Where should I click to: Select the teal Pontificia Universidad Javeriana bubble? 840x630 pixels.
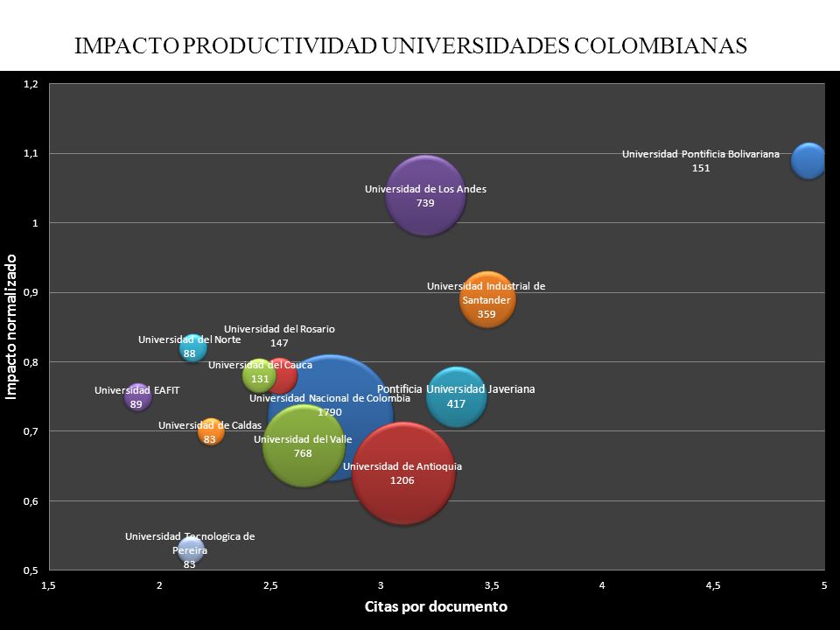pyautogui.click(x=457, y=397)
